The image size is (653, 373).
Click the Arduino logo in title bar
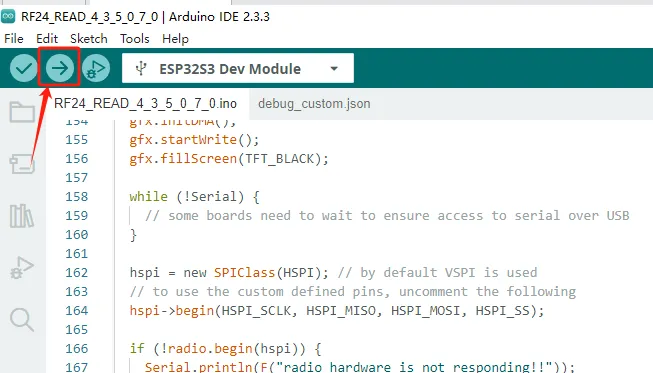pos(8,17)
